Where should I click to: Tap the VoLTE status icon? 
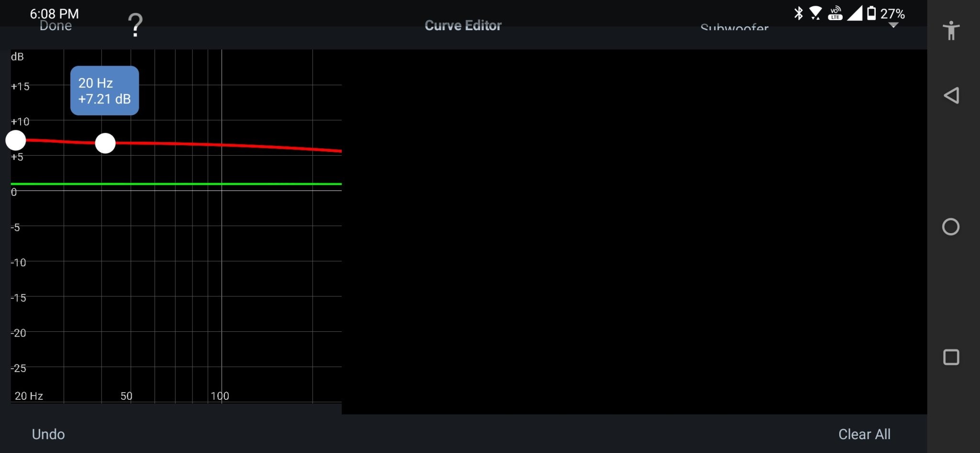pyautogui.click(x=835, y=13)
